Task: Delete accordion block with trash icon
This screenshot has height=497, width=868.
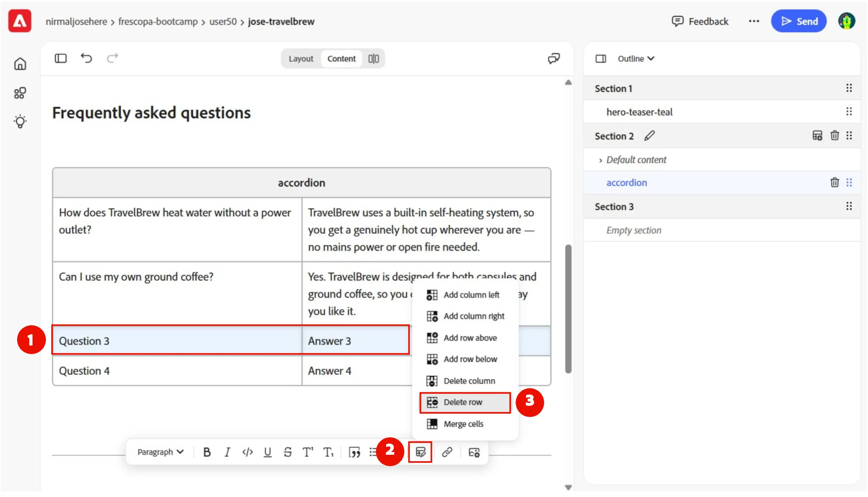Action: click(x=835, y=183)
